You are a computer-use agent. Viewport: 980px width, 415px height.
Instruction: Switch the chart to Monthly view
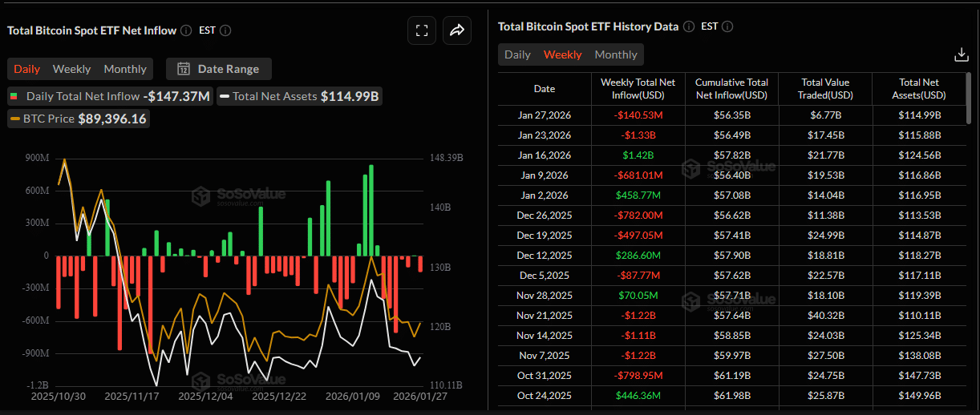pos(125,69)
